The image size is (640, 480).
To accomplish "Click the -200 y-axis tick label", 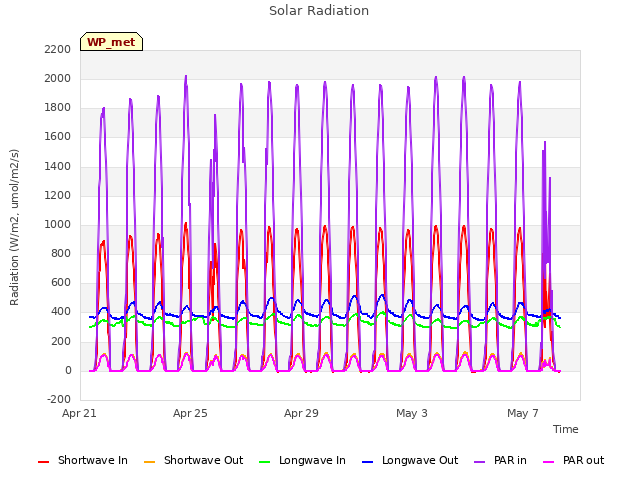I will point(59,400).
